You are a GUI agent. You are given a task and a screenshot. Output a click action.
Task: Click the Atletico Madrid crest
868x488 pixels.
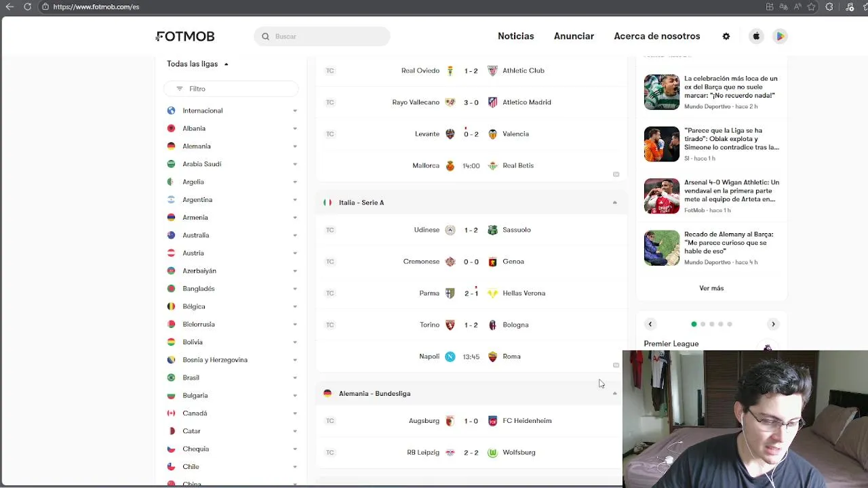492,102
